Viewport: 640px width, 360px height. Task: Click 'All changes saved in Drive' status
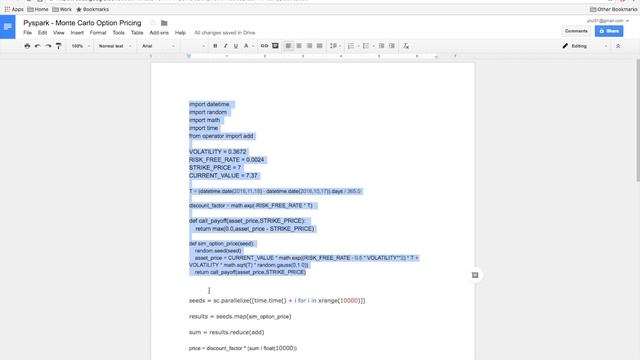(x=224, y=33)
